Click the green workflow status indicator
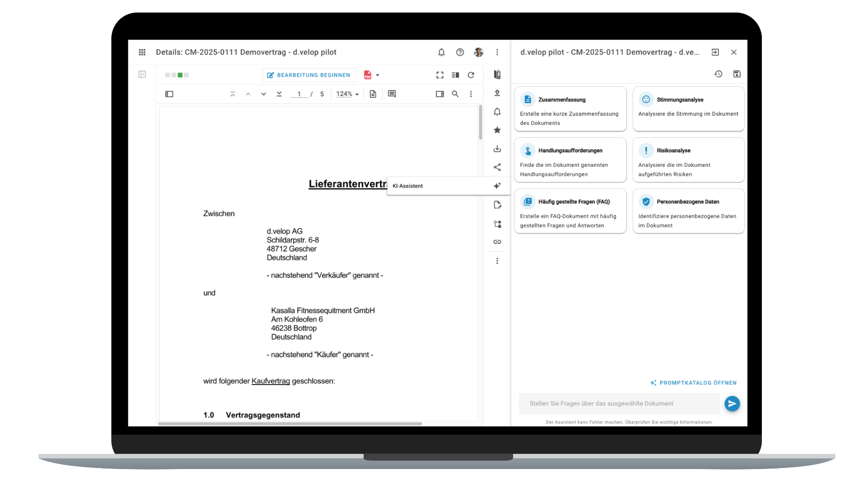 [x=180, y=75]
